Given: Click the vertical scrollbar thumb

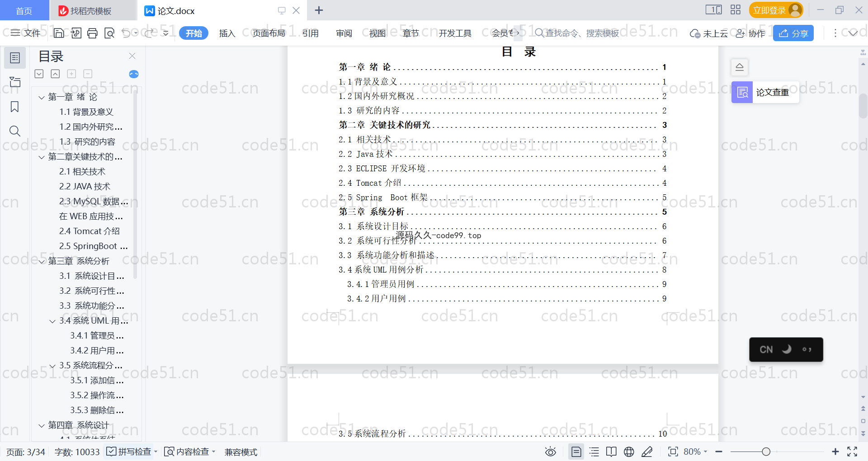Looking at the screenshot, I should 863,105.
